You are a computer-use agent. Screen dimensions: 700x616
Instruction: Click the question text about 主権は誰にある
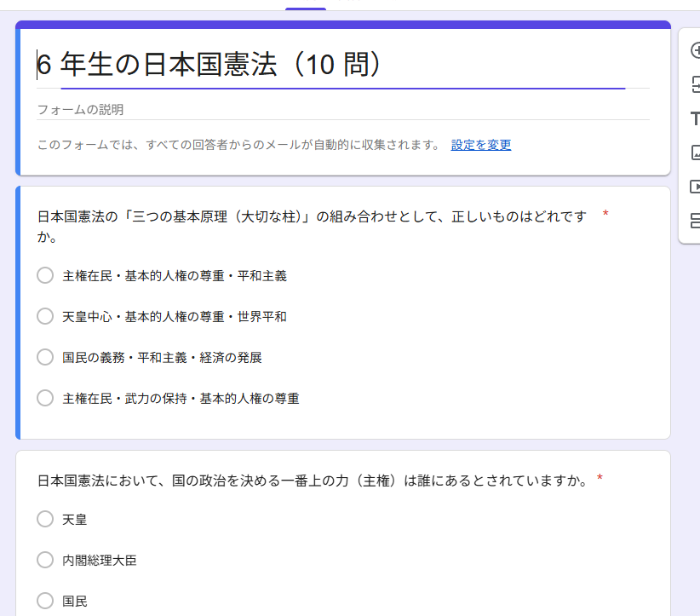pos(313,481)
